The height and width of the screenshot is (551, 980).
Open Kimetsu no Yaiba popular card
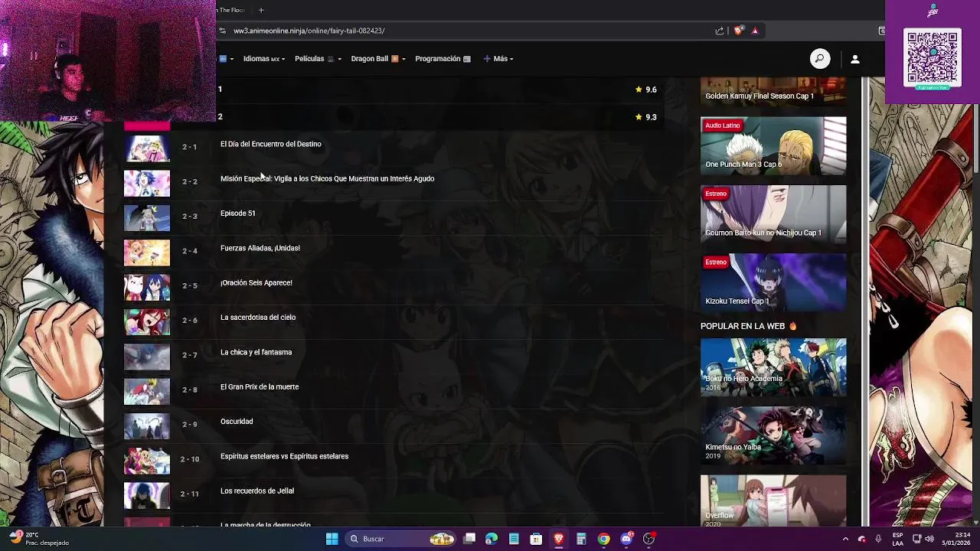[773, 435]
